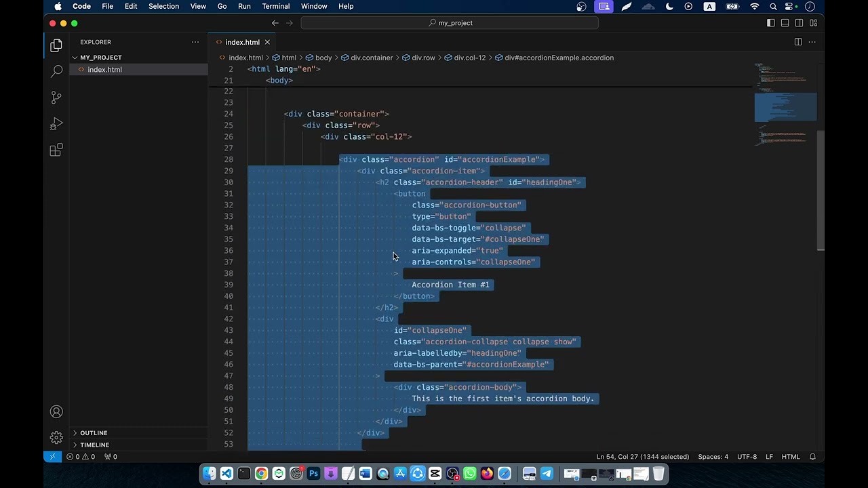Click the remote window indicator in status bar
868x488 pixels.
(52, 457)
